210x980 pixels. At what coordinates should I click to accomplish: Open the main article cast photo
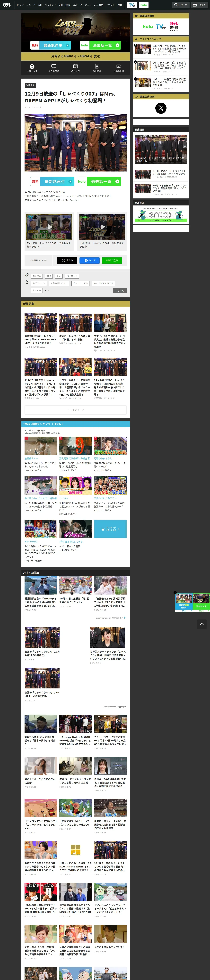coord(75,143)
